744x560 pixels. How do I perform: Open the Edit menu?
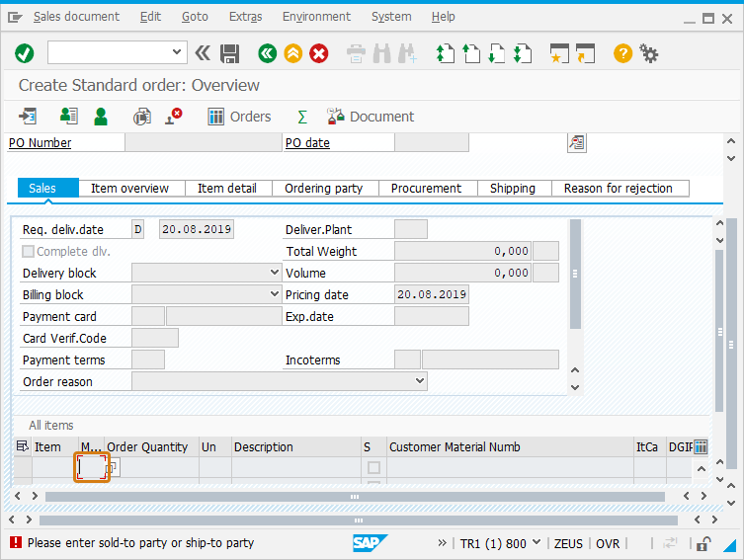[x=150, y=17]
